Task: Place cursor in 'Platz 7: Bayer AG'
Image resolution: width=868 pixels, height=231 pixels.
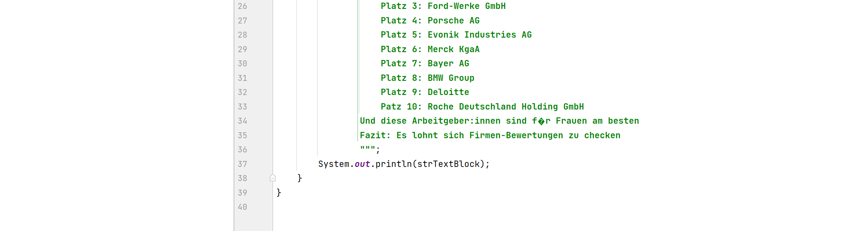Action: pos(425,64)
